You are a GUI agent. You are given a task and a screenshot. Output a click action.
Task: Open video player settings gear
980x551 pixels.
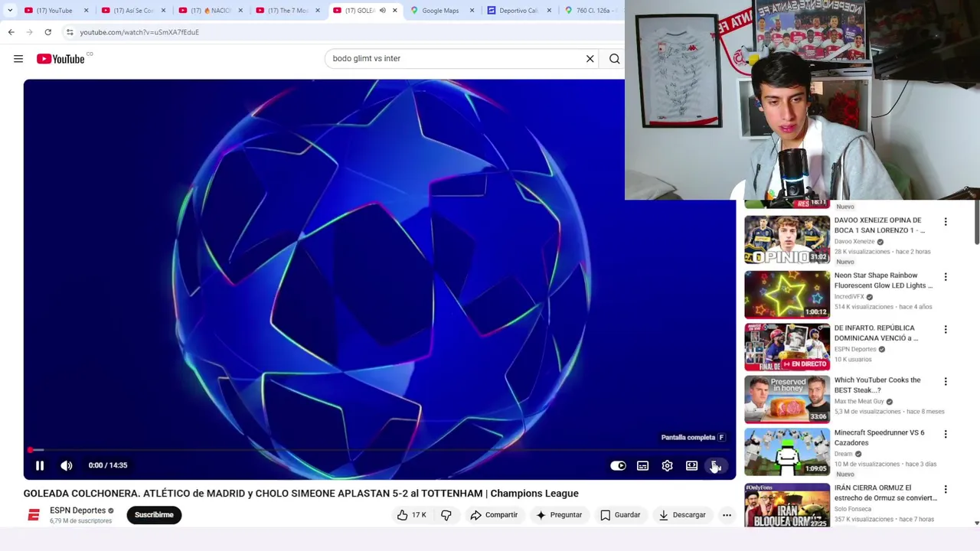[x=668, y=465]
